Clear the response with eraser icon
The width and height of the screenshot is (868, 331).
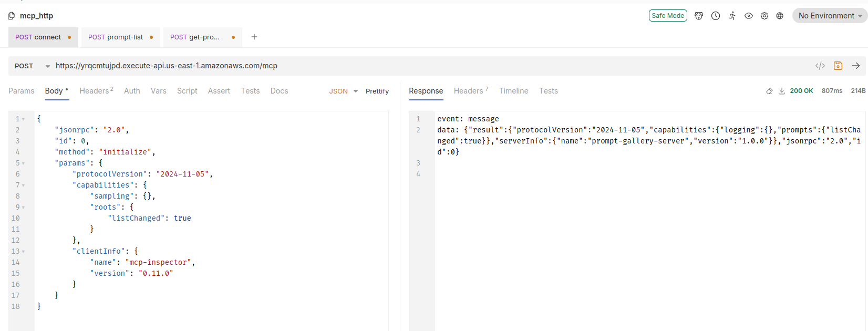pyautogui.click(x=769, y=91)
